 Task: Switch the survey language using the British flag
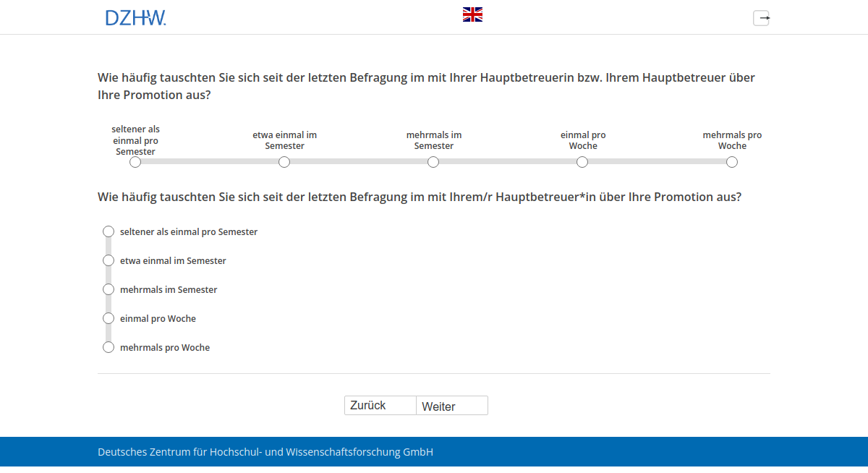point(472,13)
